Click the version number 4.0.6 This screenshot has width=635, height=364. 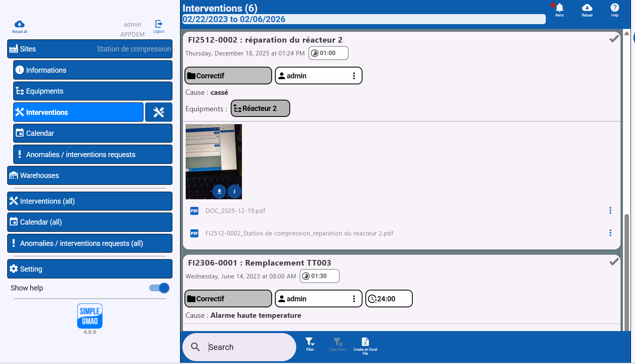[x=90, y=332]
